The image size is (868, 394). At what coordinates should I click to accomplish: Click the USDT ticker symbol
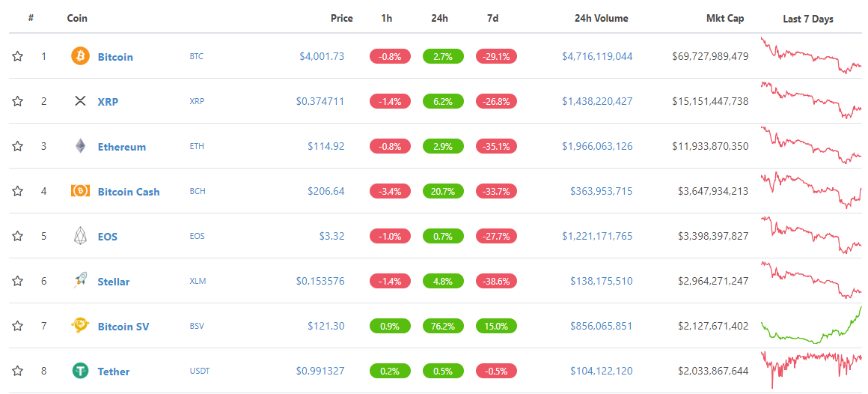pos(200,371)
